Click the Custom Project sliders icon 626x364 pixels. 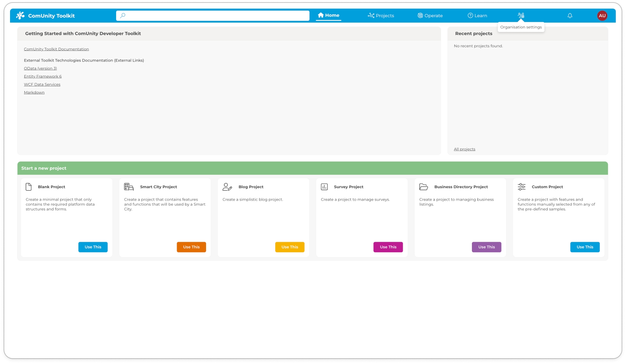522,187
